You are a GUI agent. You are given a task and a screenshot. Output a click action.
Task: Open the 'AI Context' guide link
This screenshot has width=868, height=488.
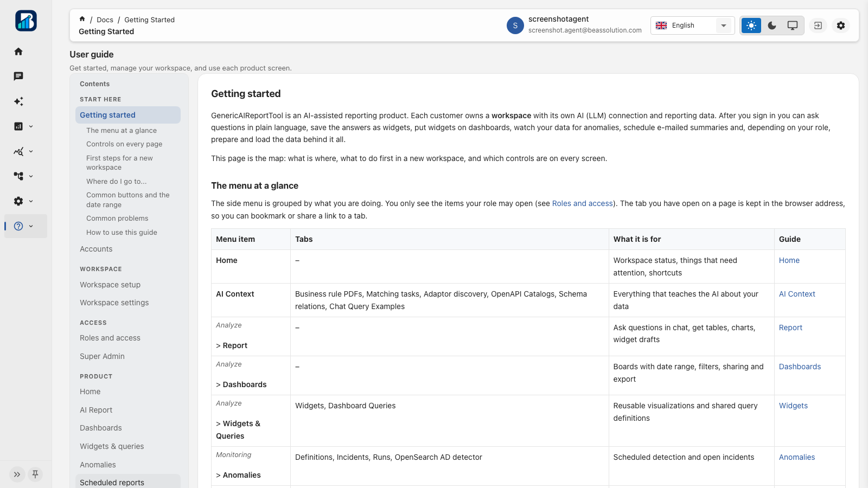797,294
